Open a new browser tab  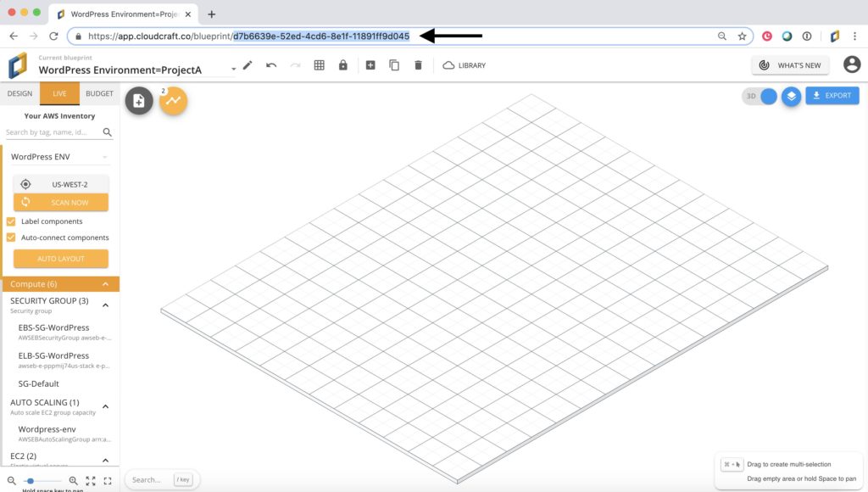[x=211, y=14]
